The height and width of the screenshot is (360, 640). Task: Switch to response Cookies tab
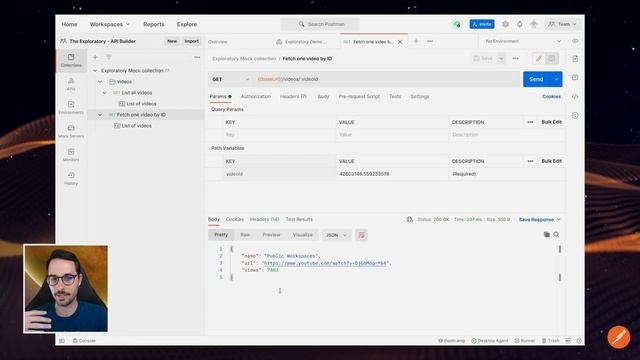pos(235,220)
